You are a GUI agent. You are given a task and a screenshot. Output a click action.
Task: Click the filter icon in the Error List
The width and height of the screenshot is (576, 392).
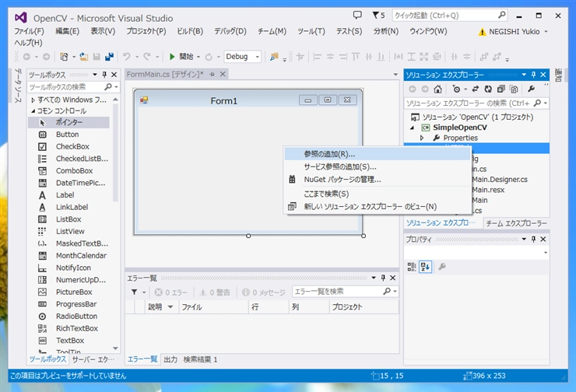pos(134,292)
